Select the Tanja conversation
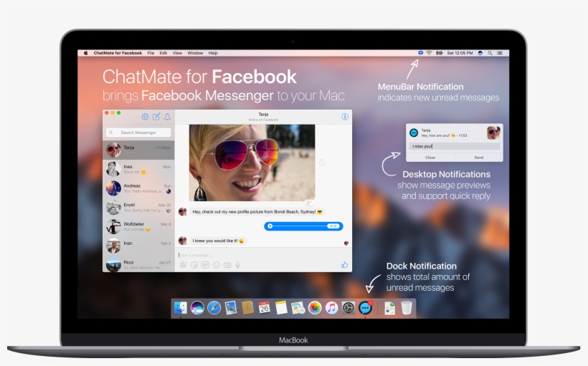 (138, 150)
